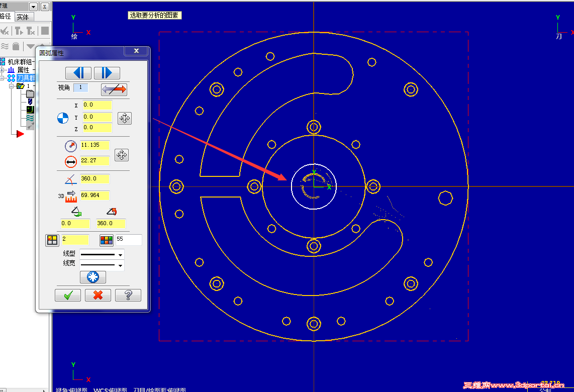Edit the sweep angle field 360.0
The width and height of the screenshot is (574, 392).
(x=95, y=178)
